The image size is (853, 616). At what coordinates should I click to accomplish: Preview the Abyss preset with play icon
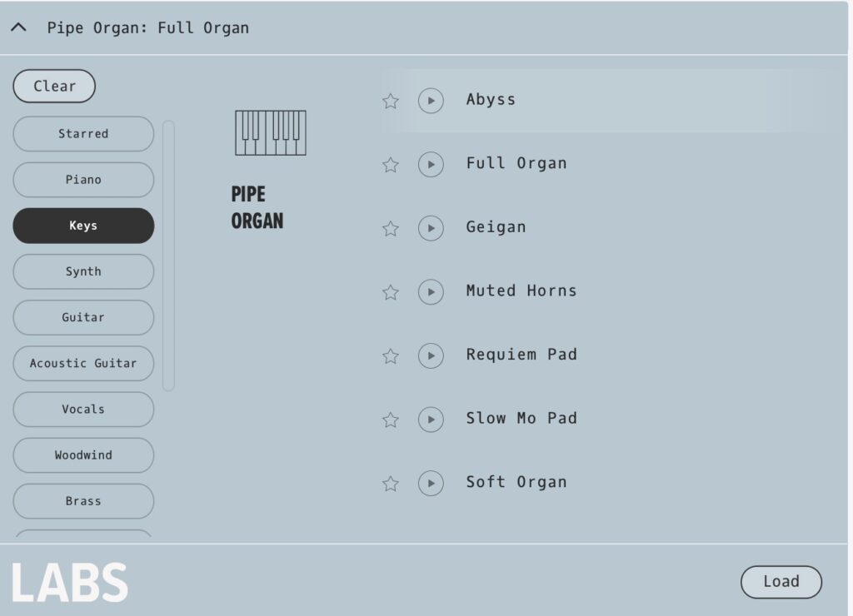pyautogui.click(x=431, y=101)
